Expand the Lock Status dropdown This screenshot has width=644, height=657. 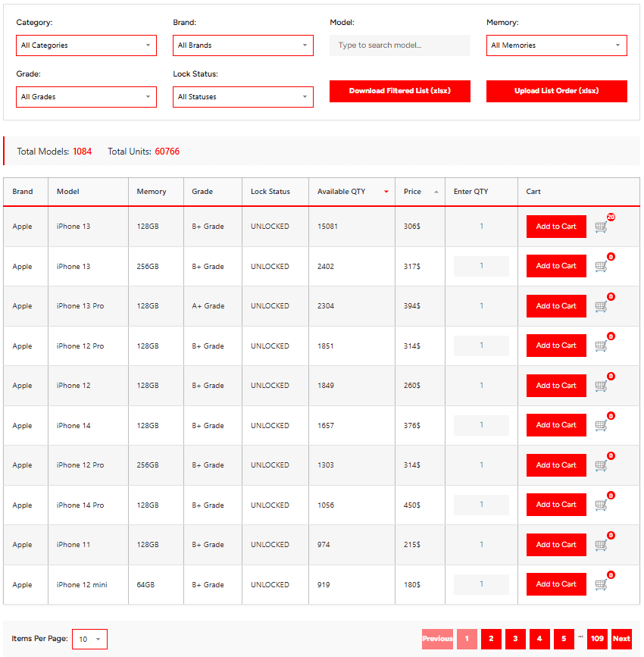click(x=243, y=97)
